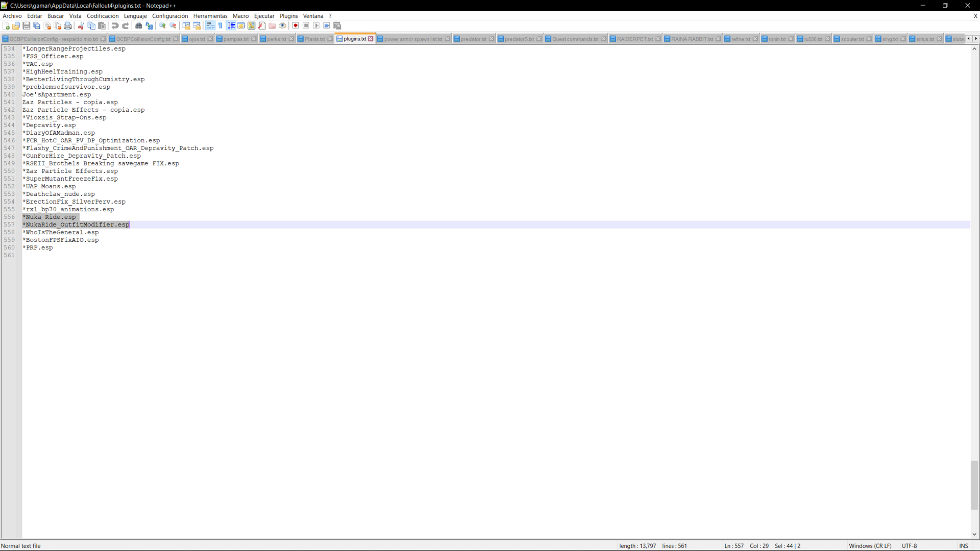Switch to the RAINA RABBIT.txt tab
The image size is (980, 551).
pyautogui.click(x=692, y=39)
